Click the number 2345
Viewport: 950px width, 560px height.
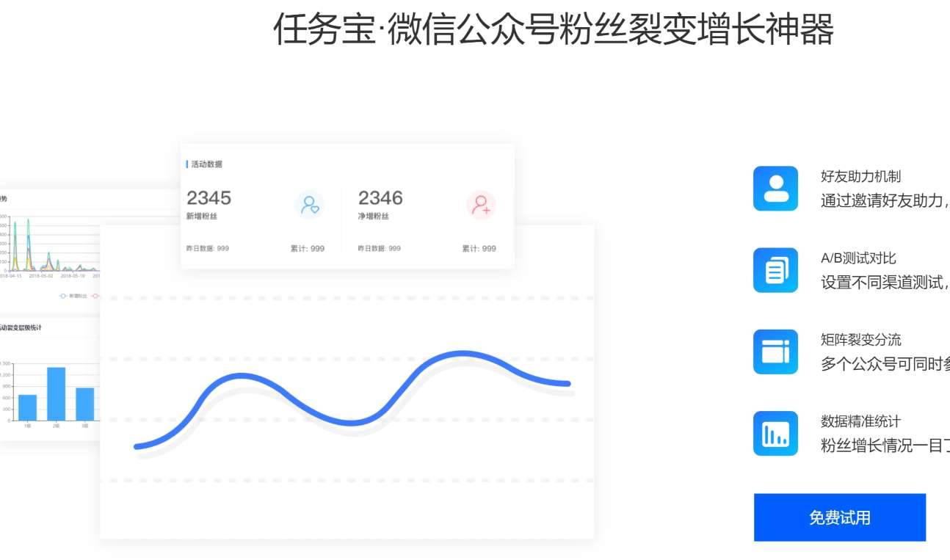click(x=209, y=198)
